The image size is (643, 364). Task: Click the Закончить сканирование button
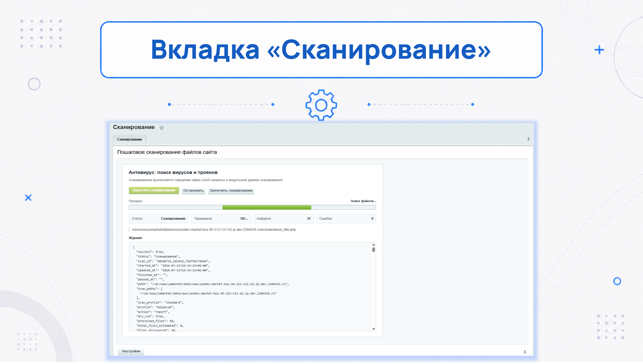click(231, 191)
